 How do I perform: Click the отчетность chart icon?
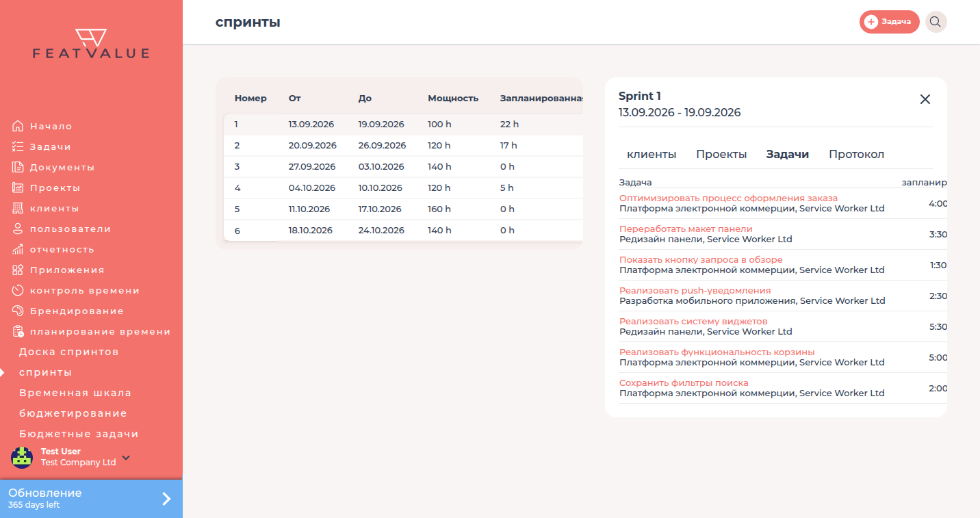pos(18,249)
